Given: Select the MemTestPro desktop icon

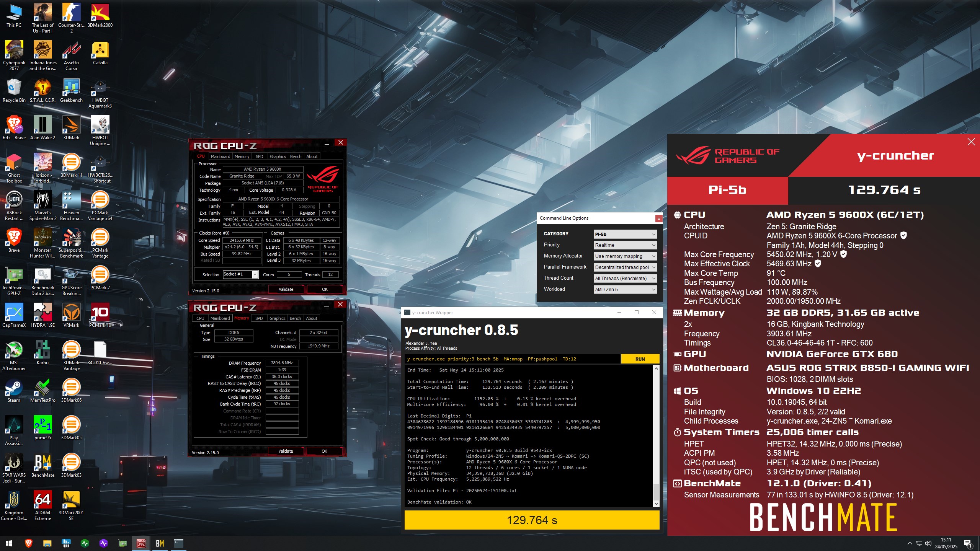Looking at the screenshot, I should [x=42, y=390].
